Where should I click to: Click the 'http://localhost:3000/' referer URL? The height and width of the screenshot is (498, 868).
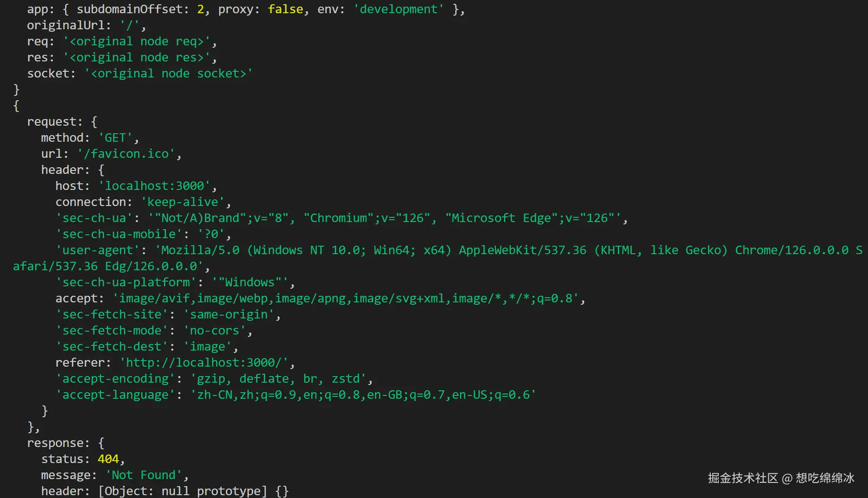pyautogui.click(x=204, y=363)
